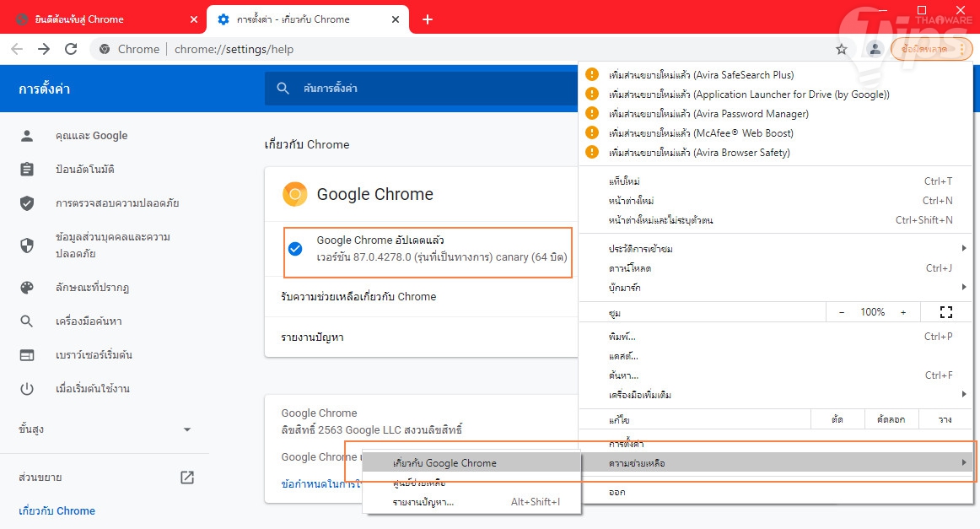Click the search engine magnifier sidebar icon
The height and width of the screenshot is (529, 980).
(27, 321)
